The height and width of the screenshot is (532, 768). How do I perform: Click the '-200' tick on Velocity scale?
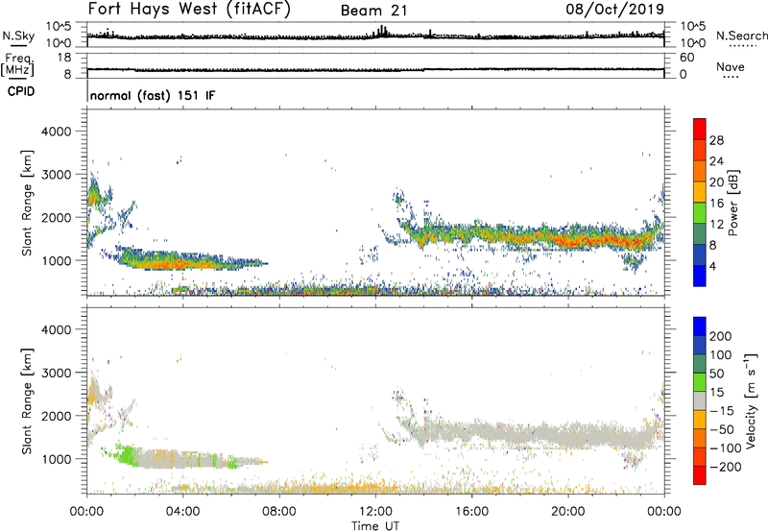[x=725, y=467]
